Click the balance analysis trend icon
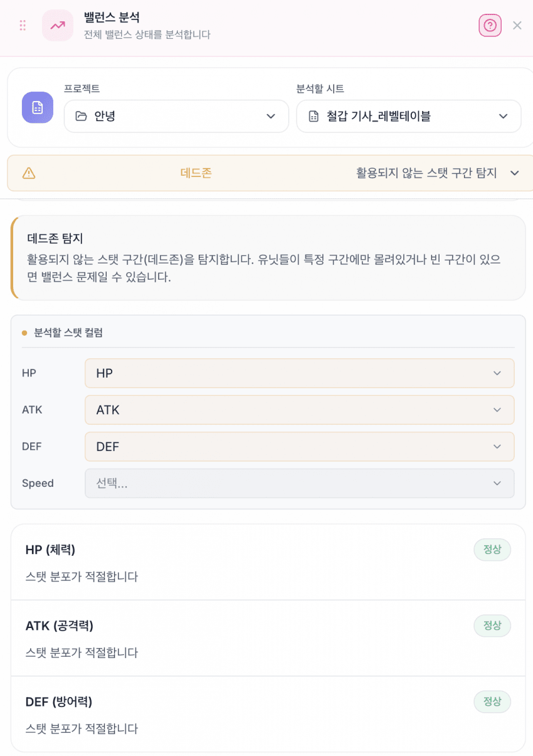The width and height of the screenshot is (533, 756). [58, 25]
